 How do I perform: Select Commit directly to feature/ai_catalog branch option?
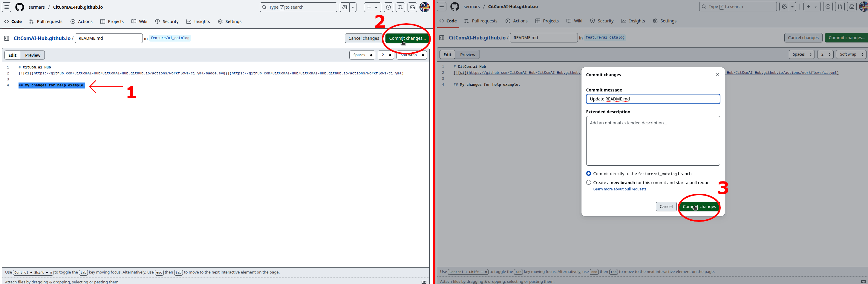(x=588, y=173)
